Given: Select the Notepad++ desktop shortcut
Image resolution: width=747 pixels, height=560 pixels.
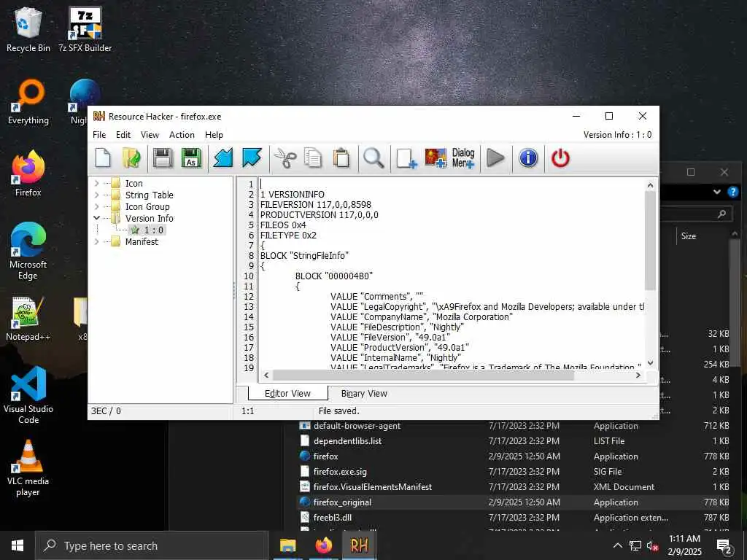Looking at the screenshot, I should [x=28, y=319].
